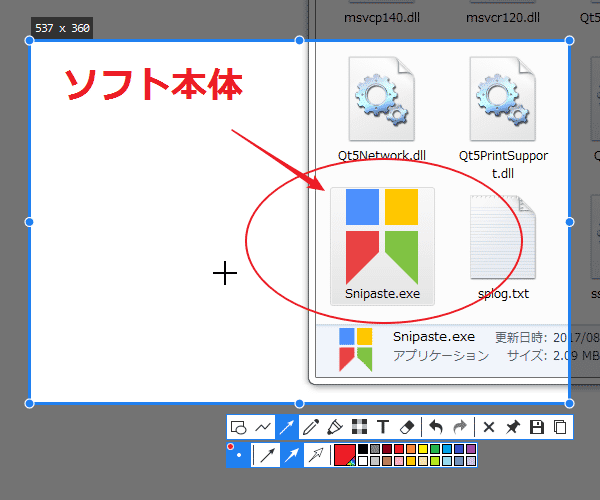Pick the dark blue color swatch
This screenshot has width=600, height=500.
click(459, 449)
